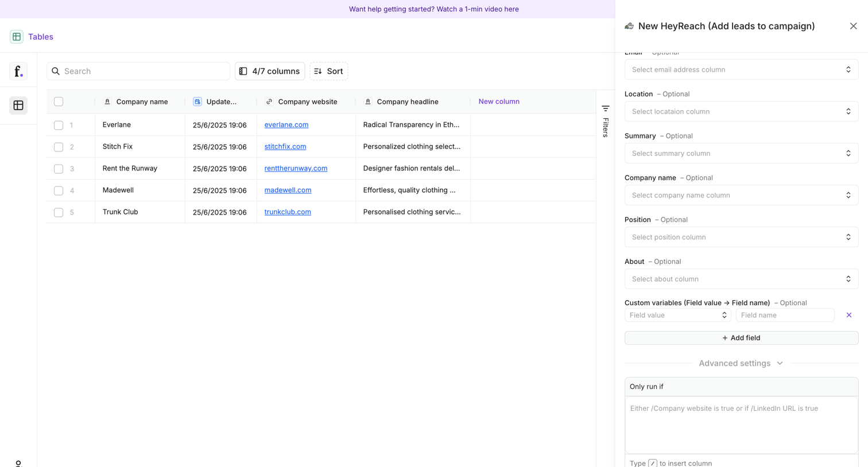The width and height of the screenshot is (868, 467).
Task: Close the New HeyReach panel
Action: 854,26
